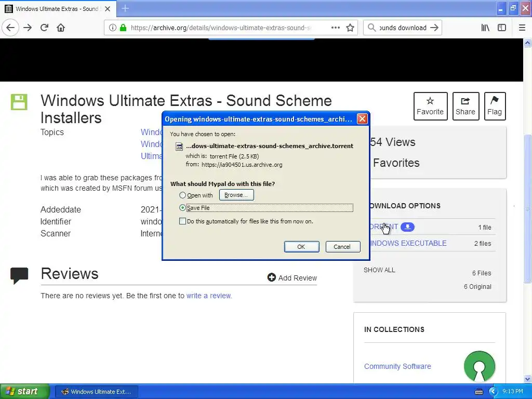Favorite this archive item
The height and width of the screenshot is (399, 532).
tap(430, 106)
